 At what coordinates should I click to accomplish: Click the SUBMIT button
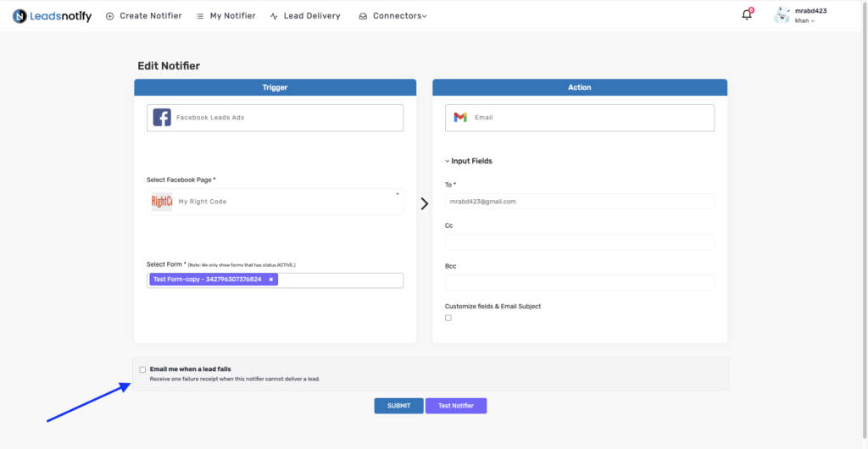398,406
